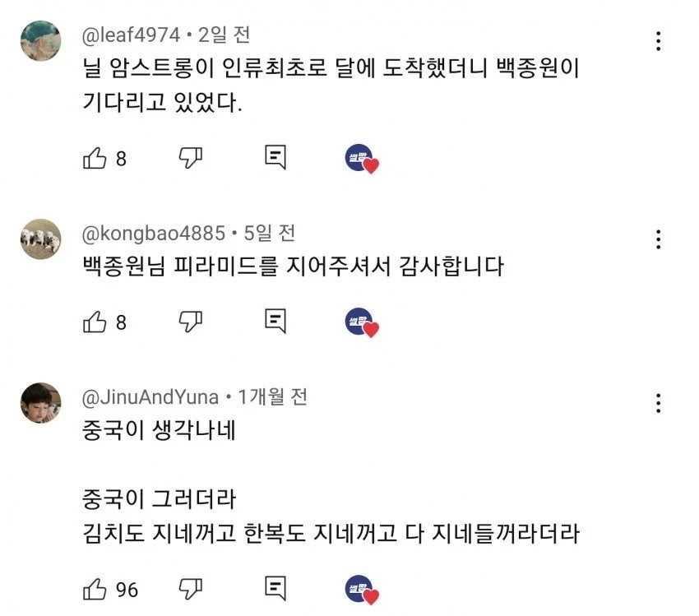699x616 pixels.
Task: Dislike the @JinuAndYuna comment
Action: (190, 588)
